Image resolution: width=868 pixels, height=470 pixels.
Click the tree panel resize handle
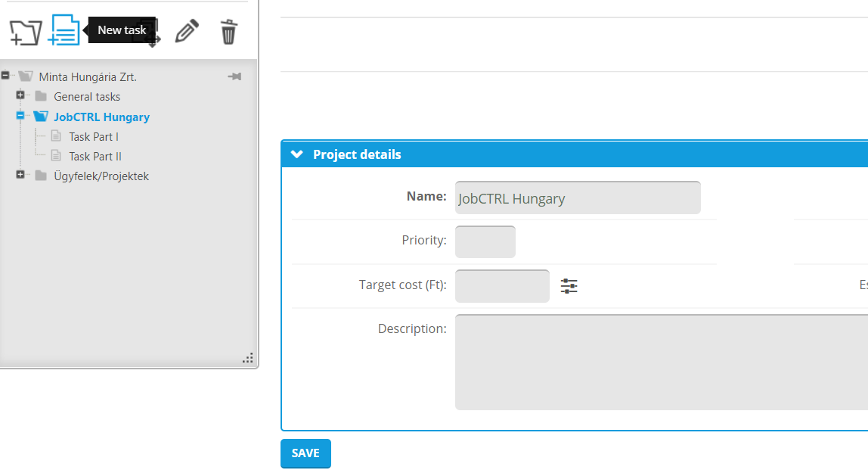(247, 358)
